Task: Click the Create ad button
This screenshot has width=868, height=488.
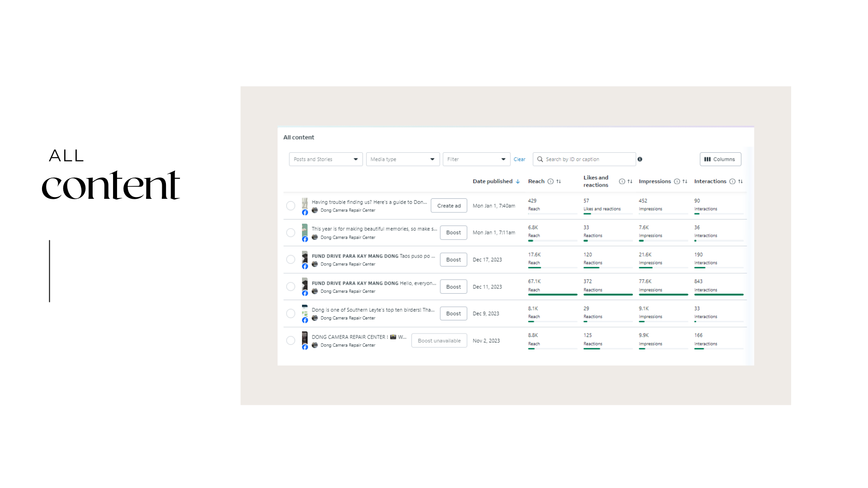Action: (x=448, y=206)
